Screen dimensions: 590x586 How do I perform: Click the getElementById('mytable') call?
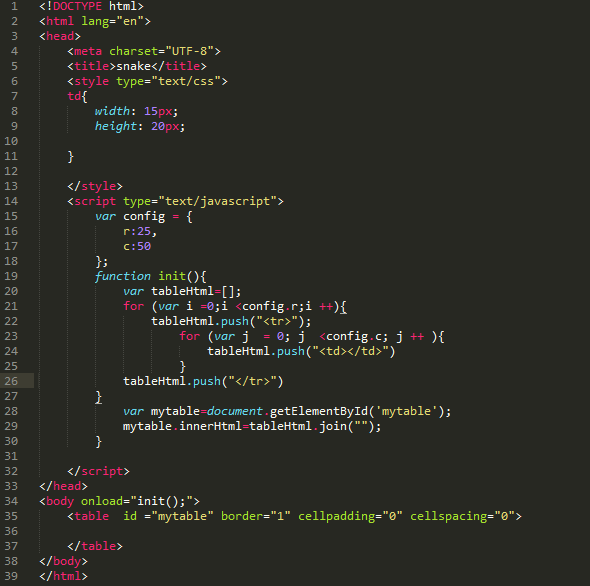point(360,411)
